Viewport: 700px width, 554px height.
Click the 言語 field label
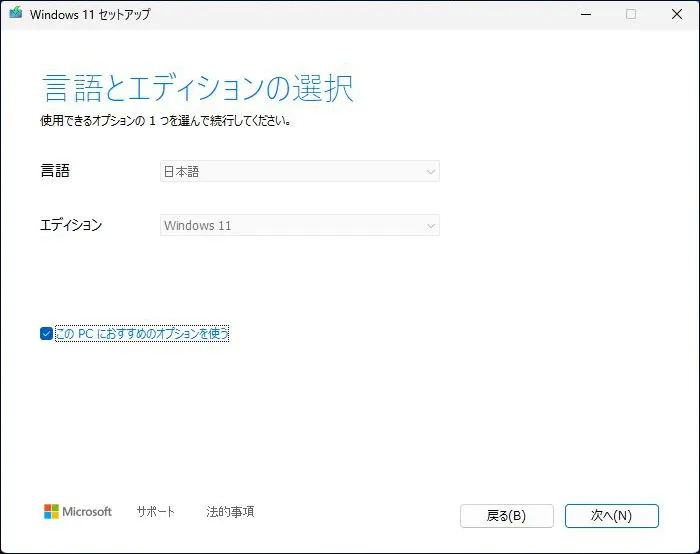55,171
